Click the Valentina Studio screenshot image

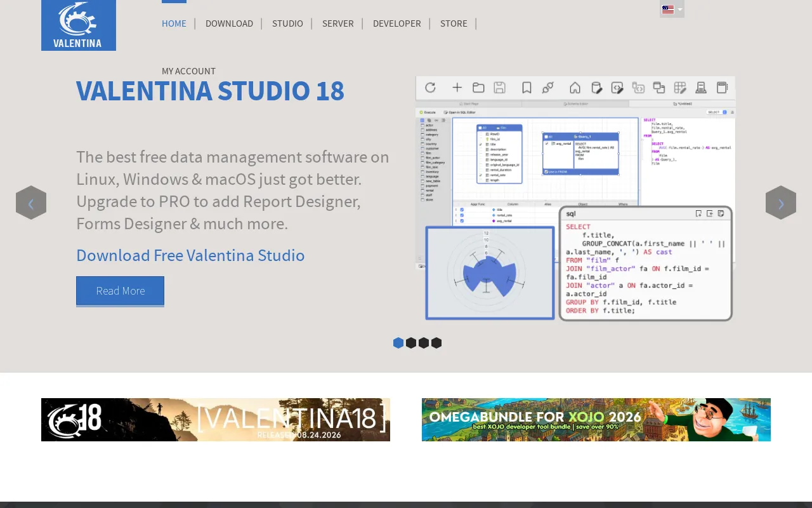click(575, 199)
